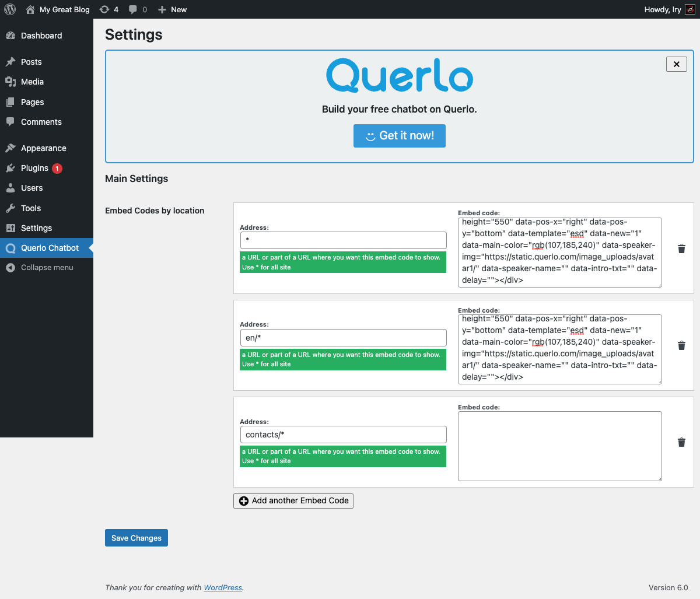700x599 pixels.
Task: Open the updates icon showing 4
Action: coord(104,9)
